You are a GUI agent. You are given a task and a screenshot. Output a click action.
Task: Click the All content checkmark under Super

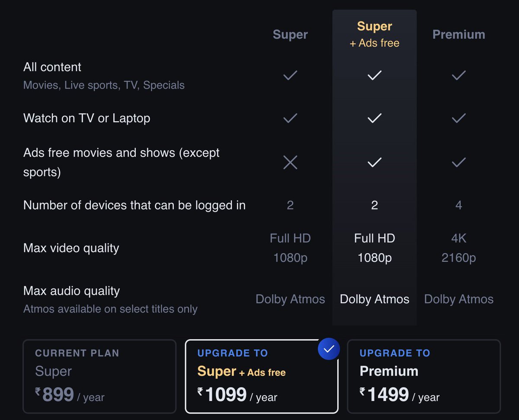(290, 76)
